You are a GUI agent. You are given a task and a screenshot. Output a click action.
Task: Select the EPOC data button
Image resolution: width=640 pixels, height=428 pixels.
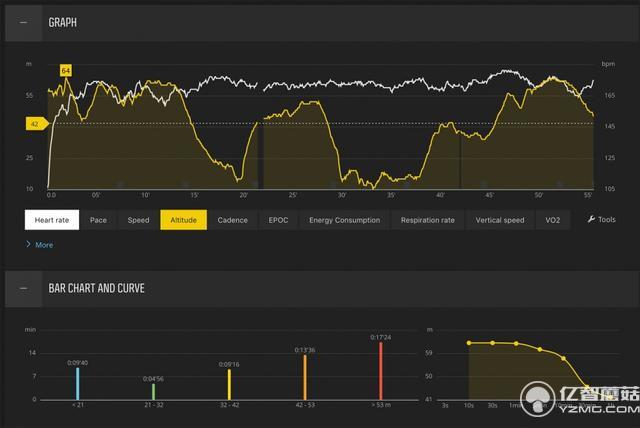pos(278,220)
